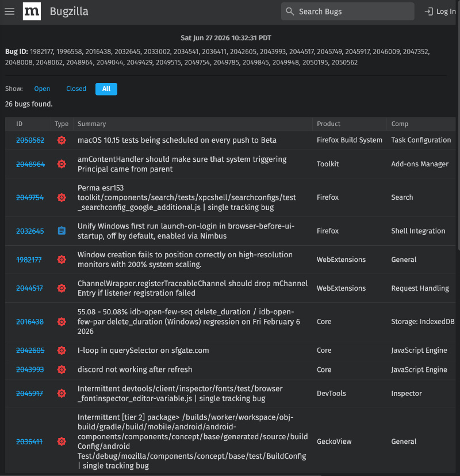
Task: Click summary 'Unify Windows first run launch-on-login'
Action: (186, 231)
